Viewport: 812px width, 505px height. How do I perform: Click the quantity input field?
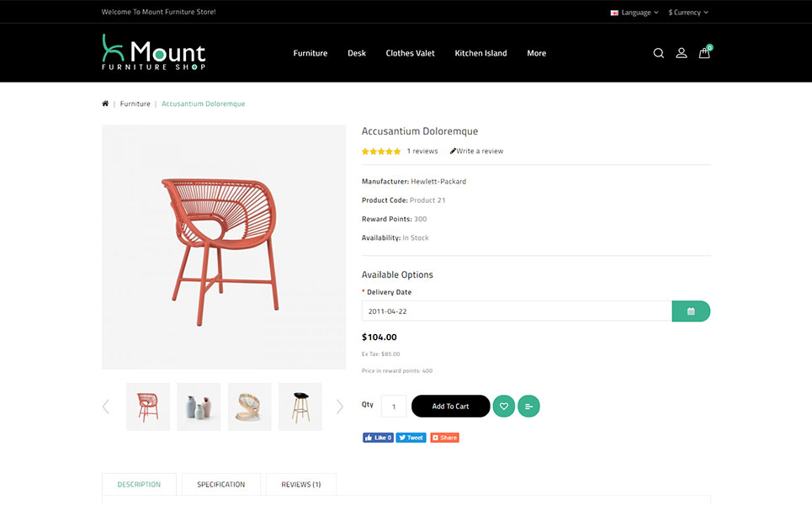(394, 406)
